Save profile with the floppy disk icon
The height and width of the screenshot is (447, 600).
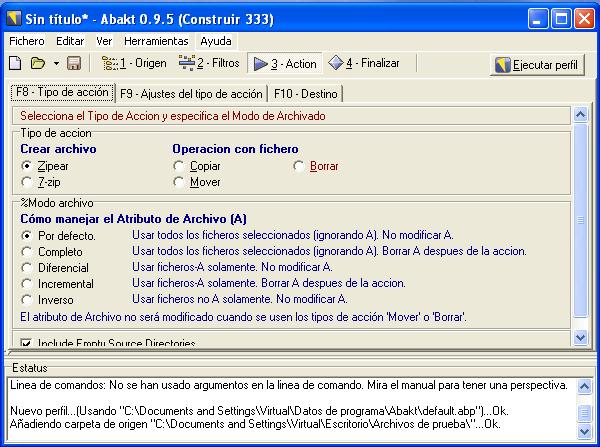click(x=74, y=63)
